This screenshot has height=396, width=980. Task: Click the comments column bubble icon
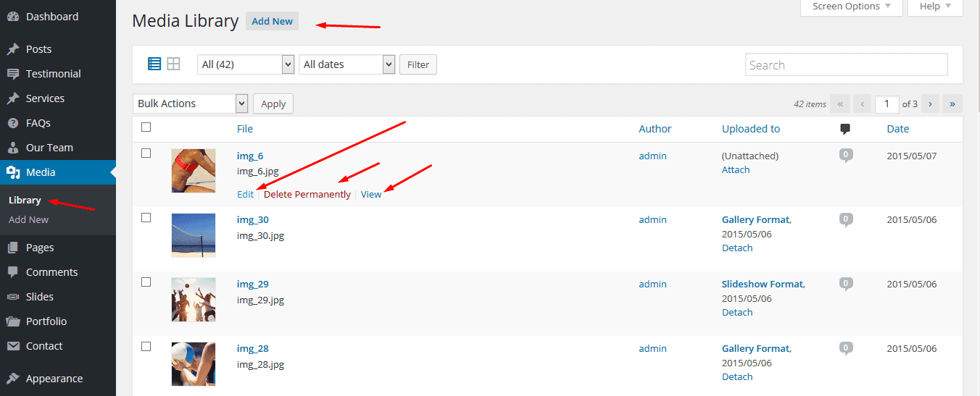845,129
